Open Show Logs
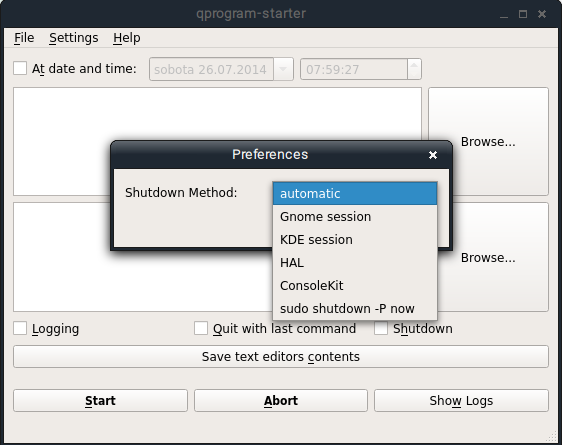Viewport: 562px width, 445px height. (x=461, y=401)
